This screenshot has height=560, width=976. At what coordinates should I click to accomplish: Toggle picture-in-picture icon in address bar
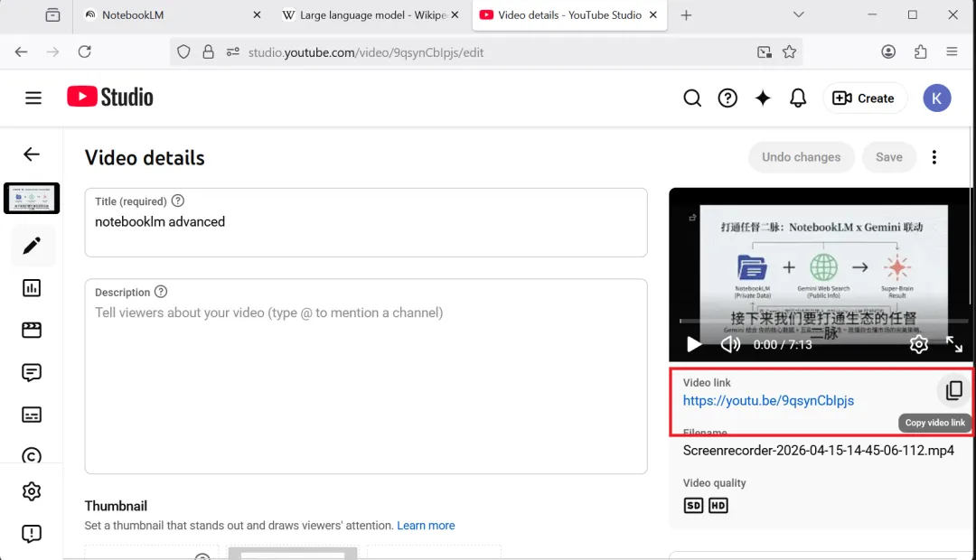[x=765, y=52]
